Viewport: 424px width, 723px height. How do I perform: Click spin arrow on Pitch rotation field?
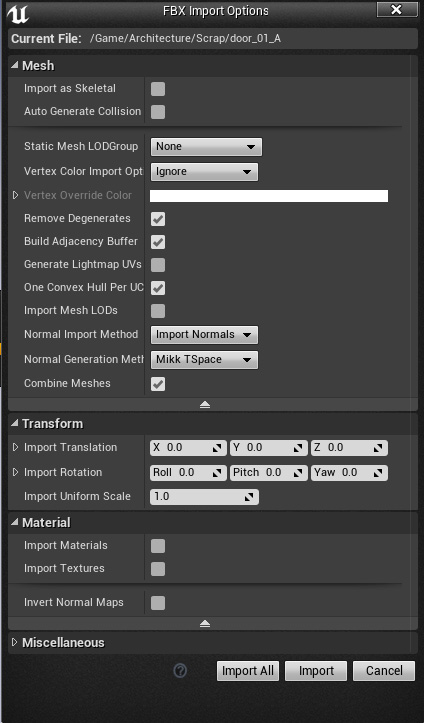298,473
